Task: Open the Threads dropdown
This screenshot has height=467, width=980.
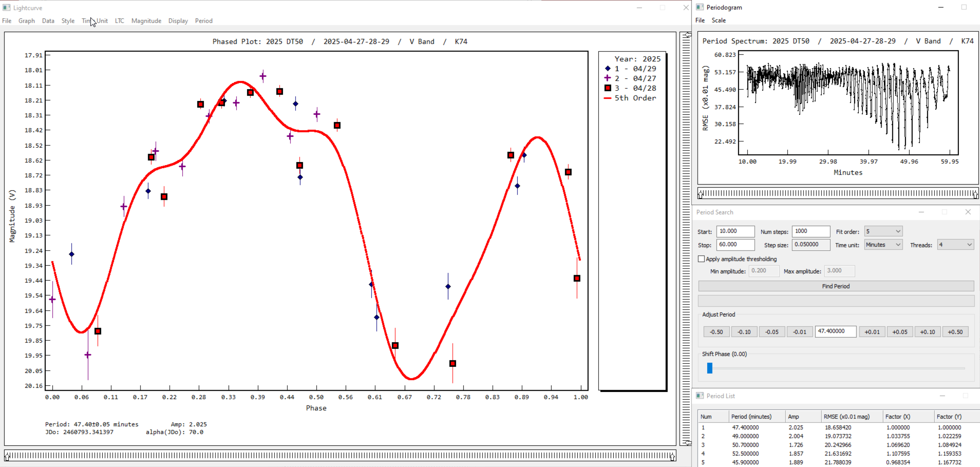Action: pyautogui.click(x=955, y=245)
